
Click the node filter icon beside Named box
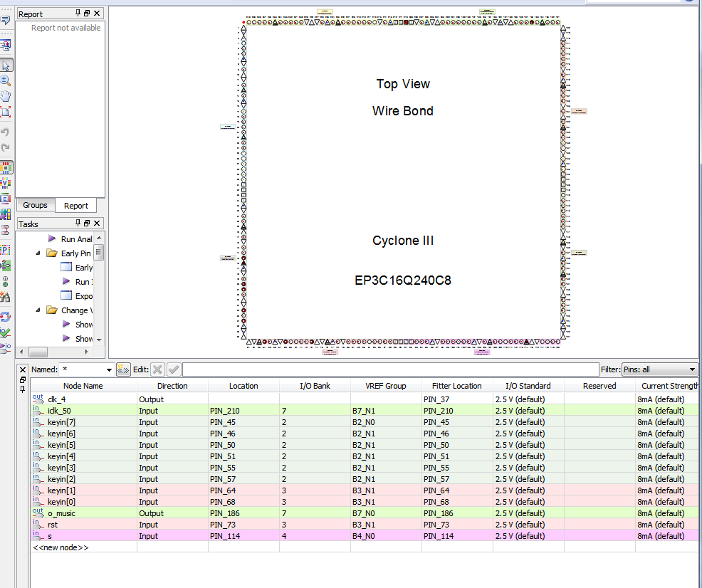pos(122,369)
